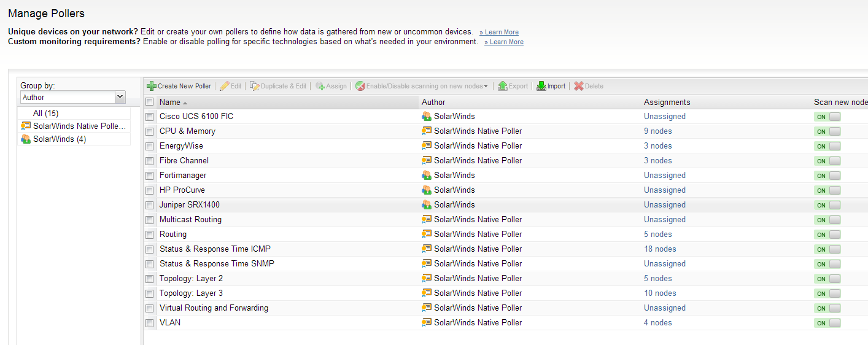Toggle scan switch for Multicast Routing
868x345 pixels.
pos(827,220)
